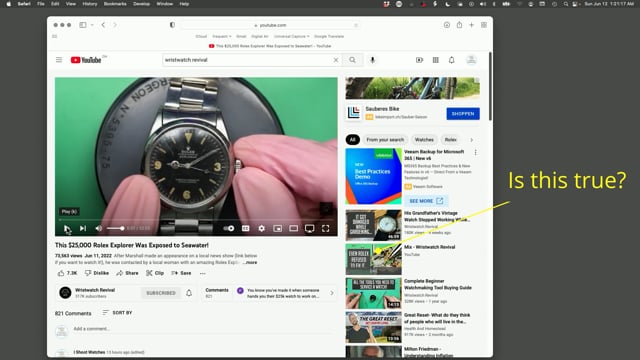Go to YouTube home via logo

[x=86, y=60]
